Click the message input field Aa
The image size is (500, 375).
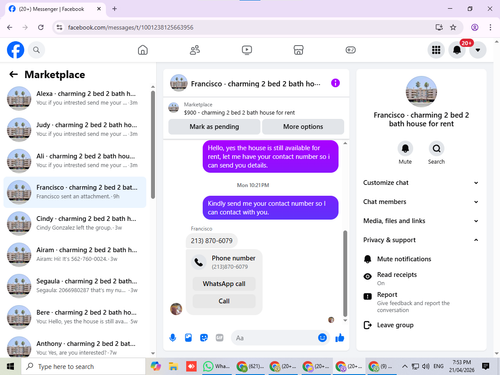coord(273,338)
